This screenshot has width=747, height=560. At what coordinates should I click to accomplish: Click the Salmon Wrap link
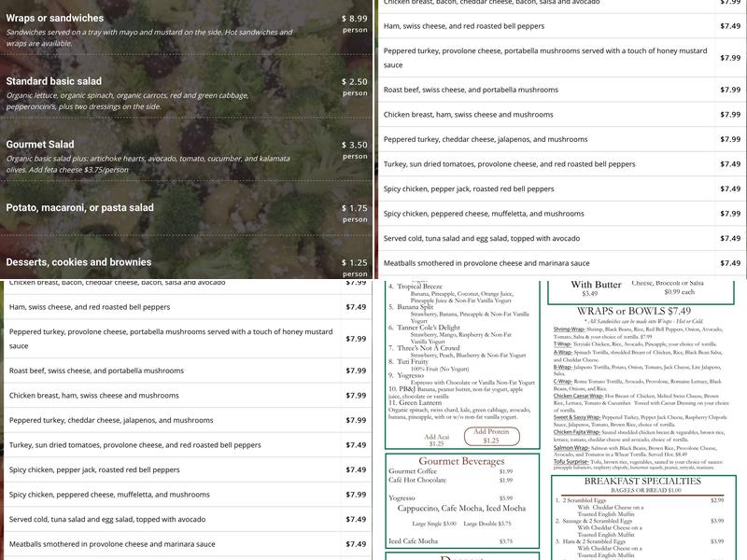[570, 447]
